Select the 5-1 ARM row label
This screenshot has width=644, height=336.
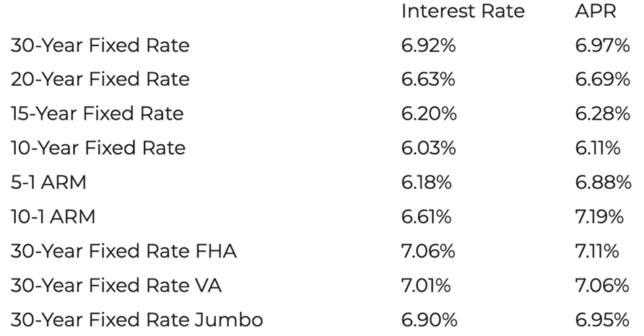point(48,182)
